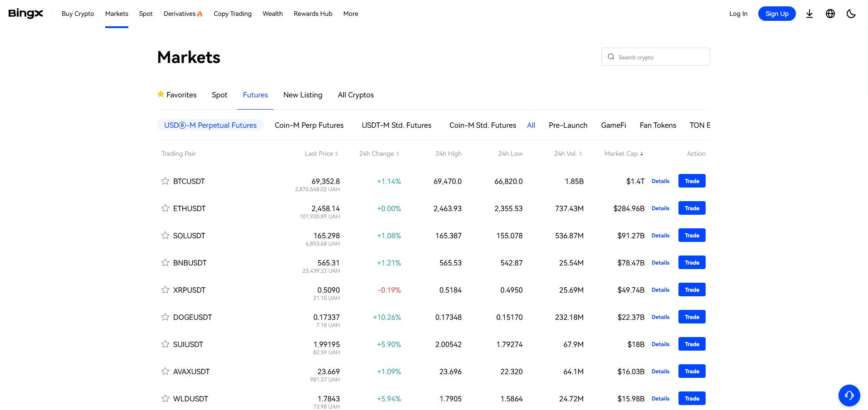The image size is (868, 410).
Task: Select GameFi category filter
Action: [x=614, y=125]
